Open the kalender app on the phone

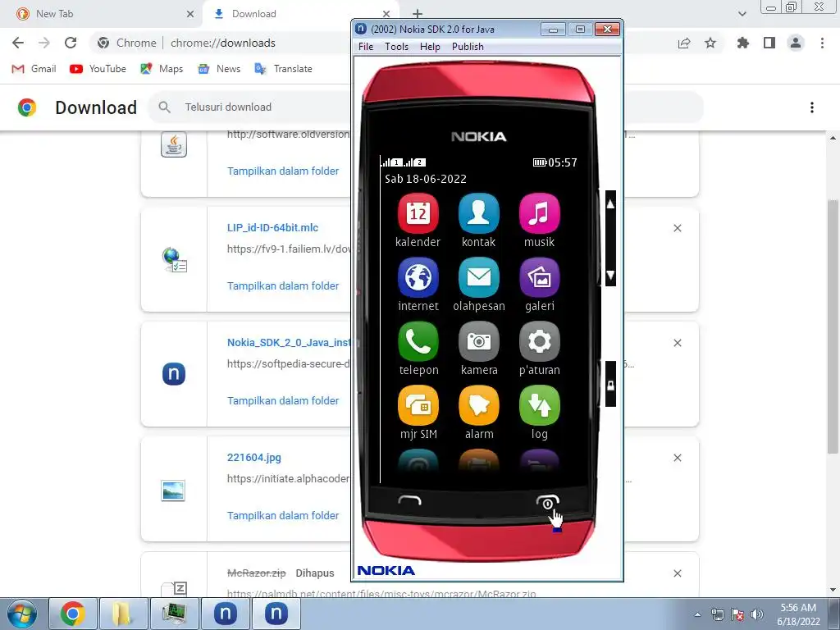pos(418,213)
